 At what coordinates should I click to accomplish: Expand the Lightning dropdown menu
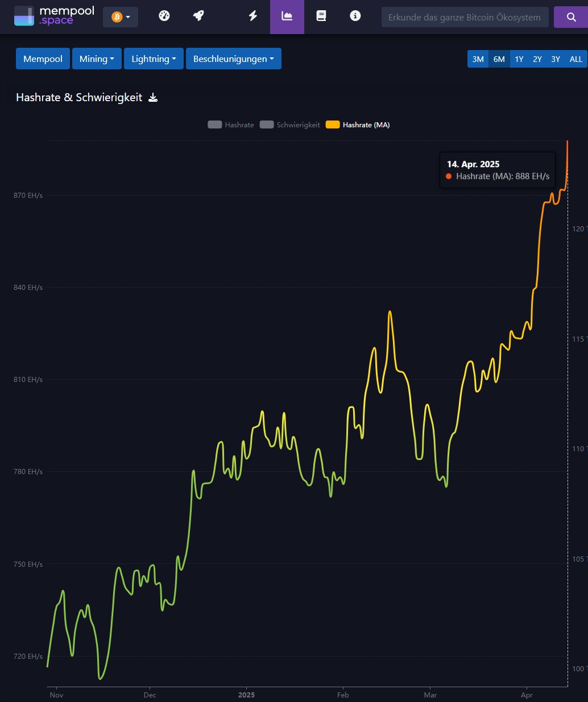coord(154,59)
